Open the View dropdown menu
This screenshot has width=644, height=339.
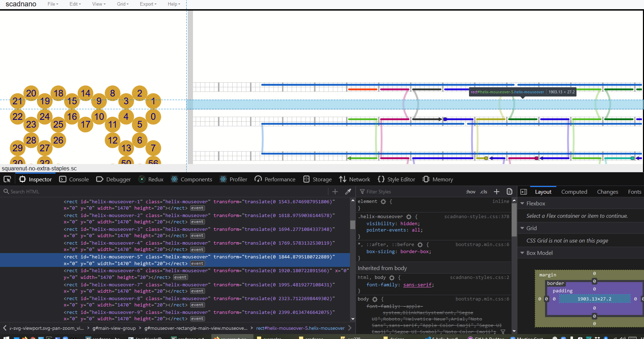tap(99, 4)
